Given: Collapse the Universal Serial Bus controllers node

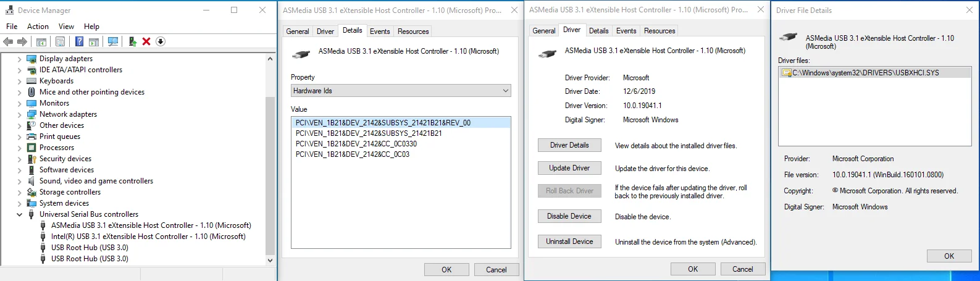Looking at the screenshot, I should 19,215.
